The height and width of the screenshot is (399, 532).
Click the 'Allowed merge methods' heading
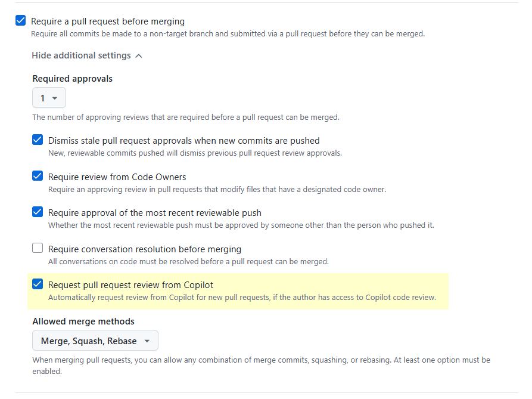tap(83, 321)
